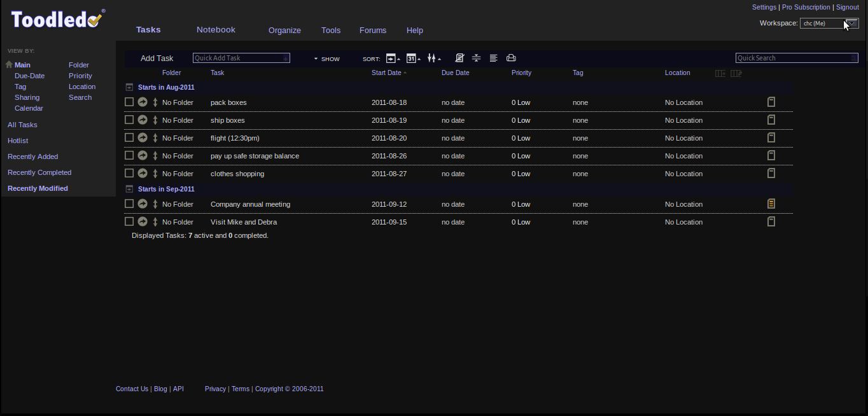Click the Quick Search field
Image resolution: width=868 pixels, height=416 pixels.
coord(794,58)
